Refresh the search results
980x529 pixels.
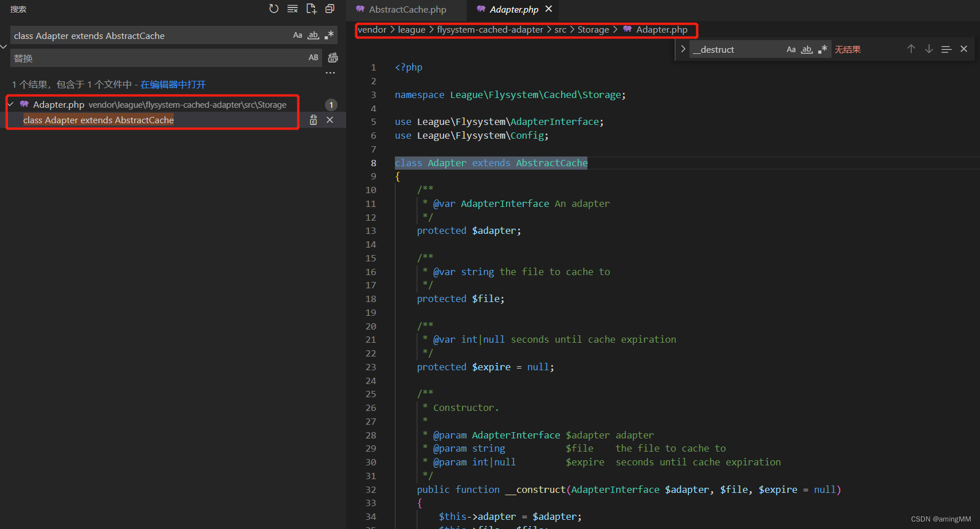click(x=274, y=9)
